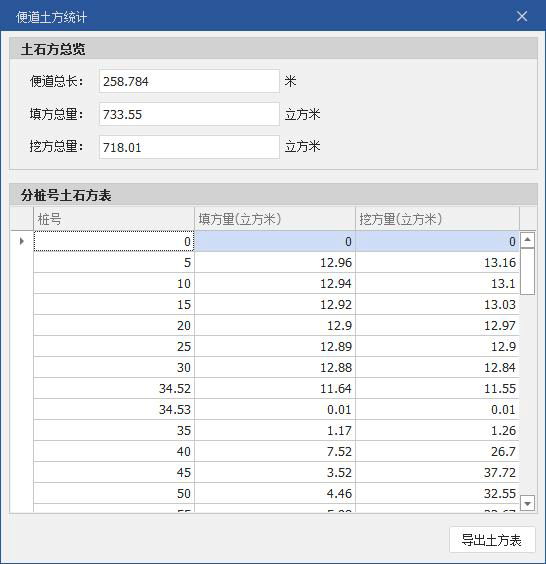The height and width of the screenshot is (564, 546).
Task: Sort by the 桩号 column header
Action: click(x=114, y=219)
